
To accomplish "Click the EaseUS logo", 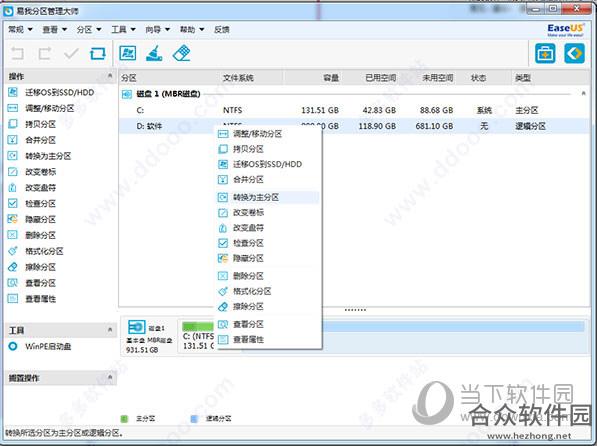I will [x=565, y=30].
